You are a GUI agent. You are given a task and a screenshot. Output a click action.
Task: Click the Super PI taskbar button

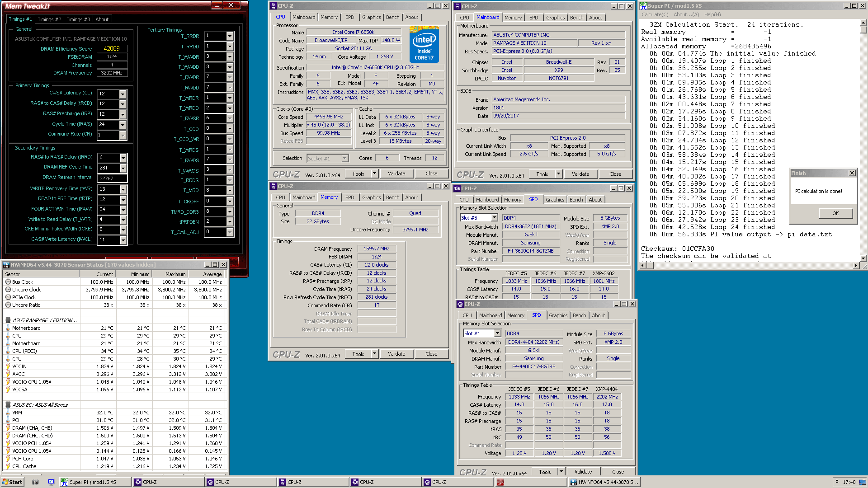pos(95,482)
